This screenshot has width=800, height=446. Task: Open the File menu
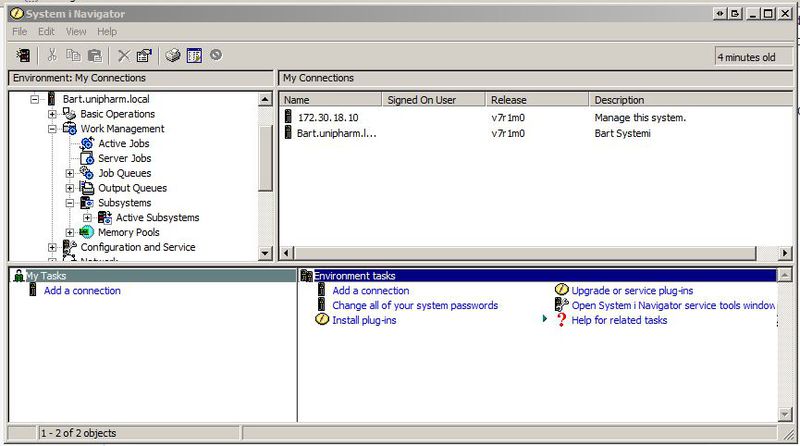(x=19, y=32)
